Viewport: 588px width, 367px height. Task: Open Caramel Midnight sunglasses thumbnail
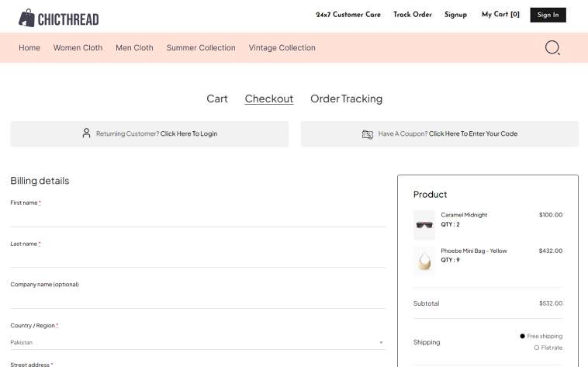(424, 225)
